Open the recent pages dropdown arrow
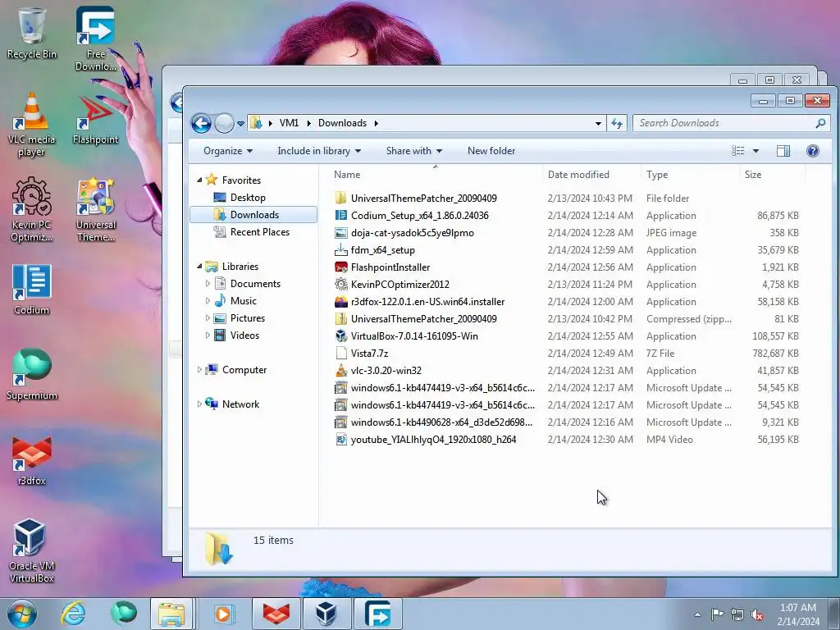The width and height of the screenshot is (840, 630). [x=240, y=123]
